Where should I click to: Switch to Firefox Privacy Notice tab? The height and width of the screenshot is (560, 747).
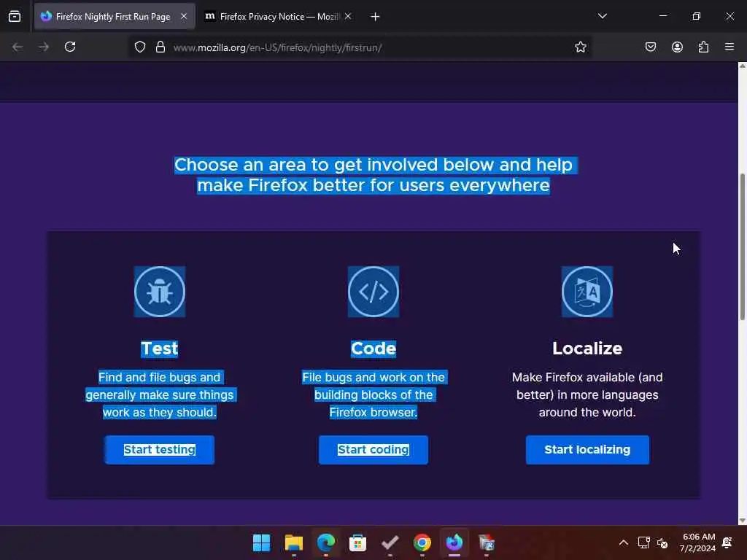click(278, 17)
